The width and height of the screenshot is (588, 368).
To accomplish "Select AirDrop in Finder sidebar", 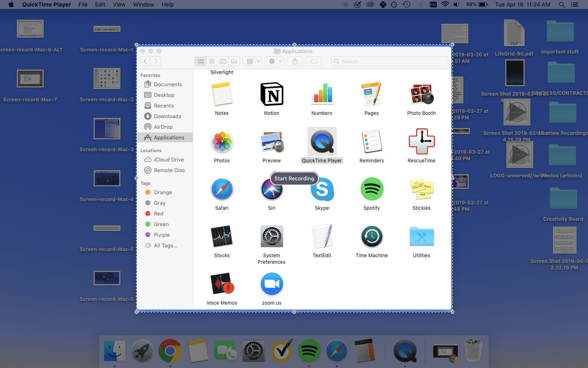I will (165, 127).
